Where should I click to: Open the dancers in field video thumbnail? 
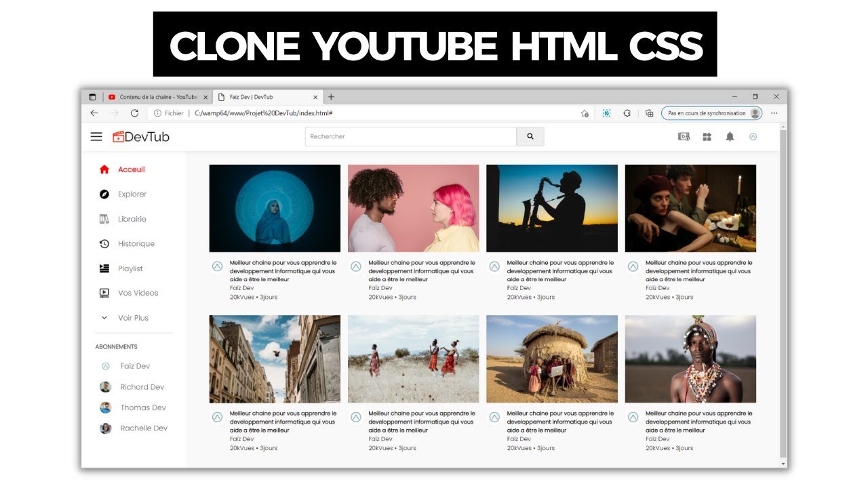click(414, 359)
